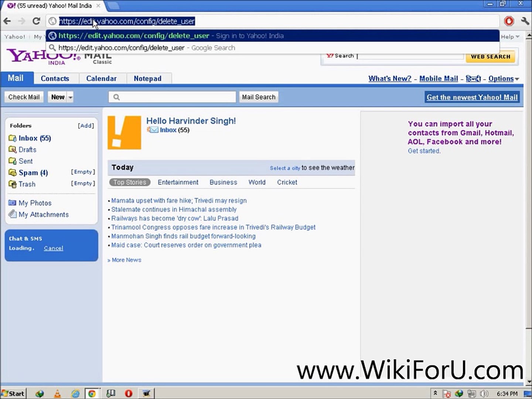Open the Mobile Mail link
The image size is (532, 399).
439,79
